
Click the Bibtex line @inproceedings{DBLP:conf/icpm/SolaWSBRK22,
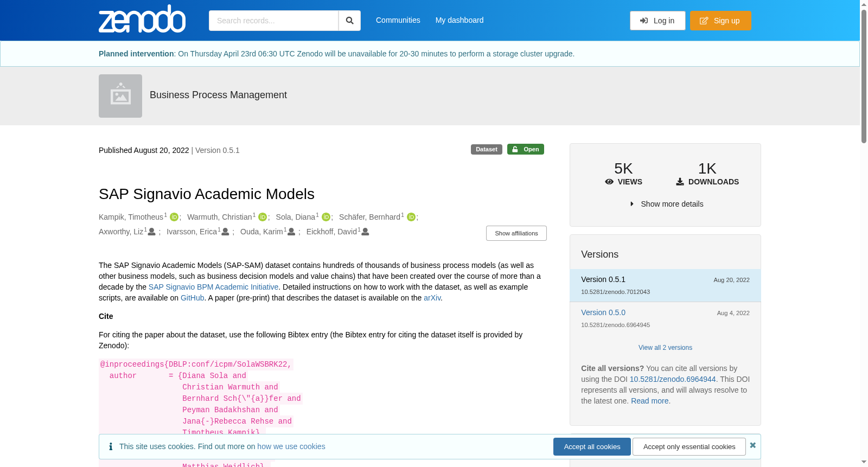pos(196,364)
